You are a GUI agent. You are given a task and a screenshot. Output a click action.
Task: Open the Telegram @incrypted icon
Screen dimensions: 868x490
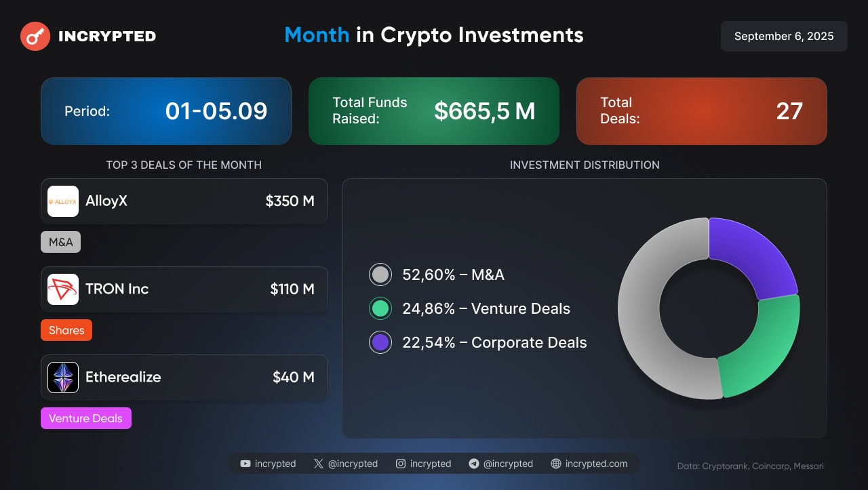click(474, 464)
